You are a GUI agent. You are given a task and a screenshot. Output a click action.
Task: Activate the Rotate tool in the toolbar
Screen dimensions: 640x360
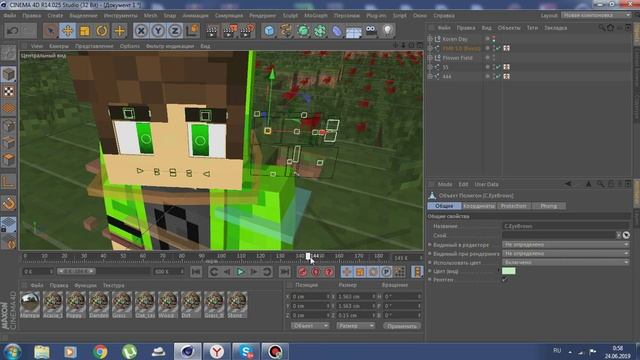[102, 31]
